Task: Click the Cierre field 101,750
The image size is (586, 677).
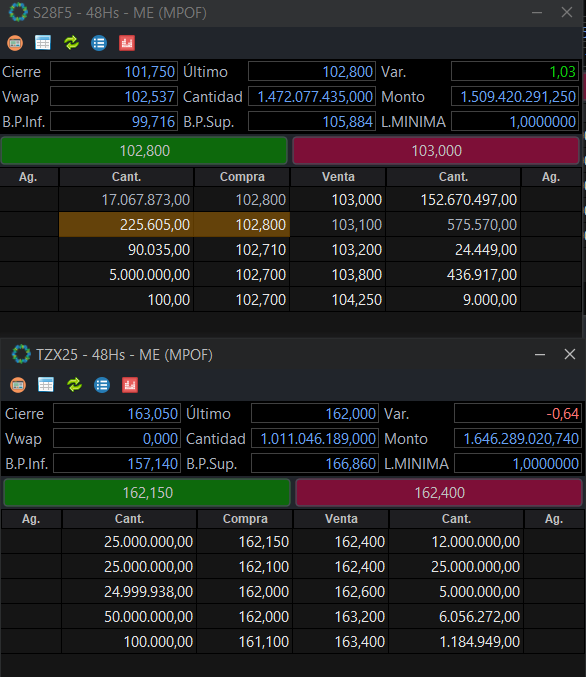Action: [x=114, y=72]
